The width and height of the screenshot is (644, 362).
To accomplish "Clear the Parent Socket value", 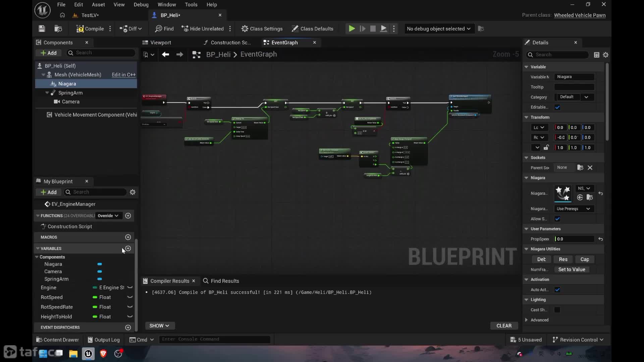I will pyautogui.click(x=590, y=168).
